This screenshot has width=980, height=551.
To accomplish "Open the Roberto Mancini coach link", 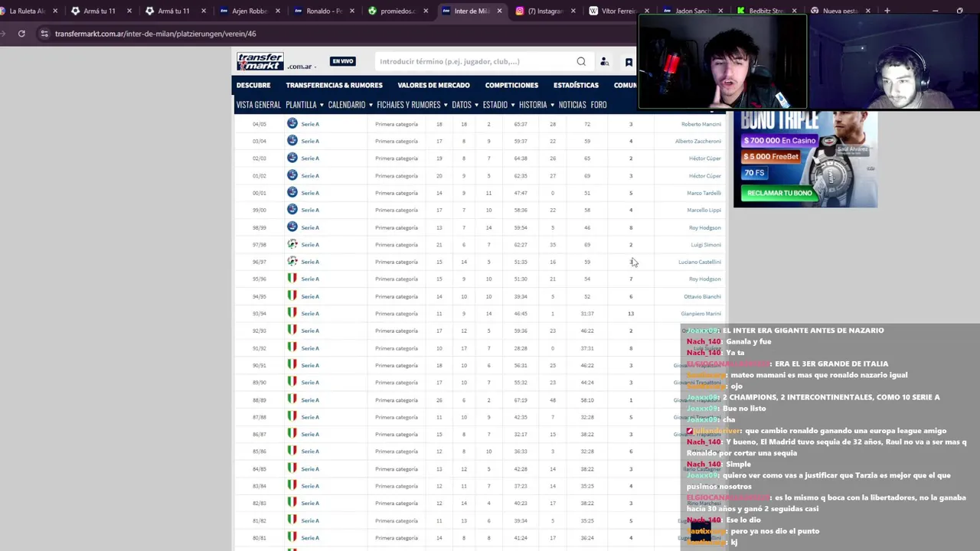I will click(701, 124).
